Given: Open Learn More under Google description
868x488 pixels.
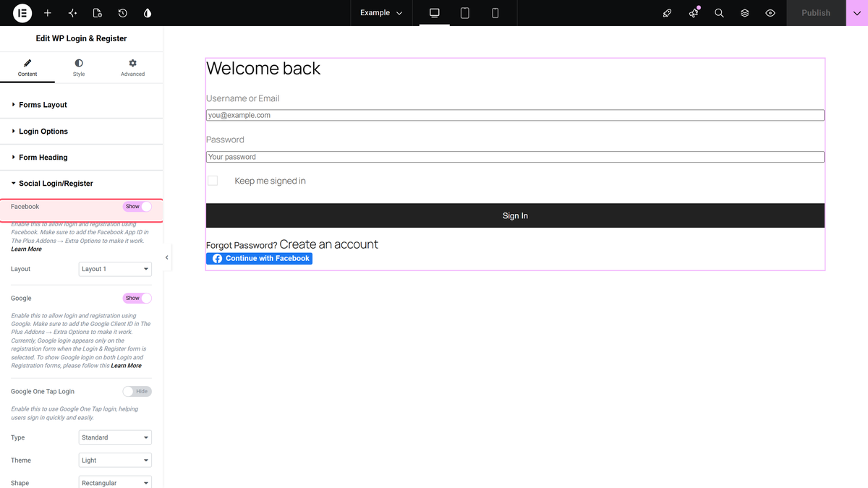Looking at the screenshot, I should (126, 366).
